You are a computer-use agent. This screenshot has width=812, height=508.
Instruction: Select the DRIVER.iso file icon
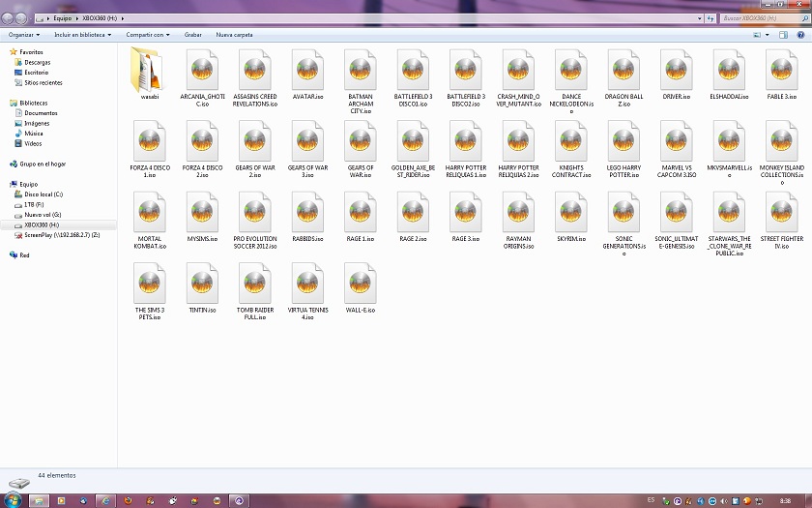pyautogui.click(x=677, y=71)
